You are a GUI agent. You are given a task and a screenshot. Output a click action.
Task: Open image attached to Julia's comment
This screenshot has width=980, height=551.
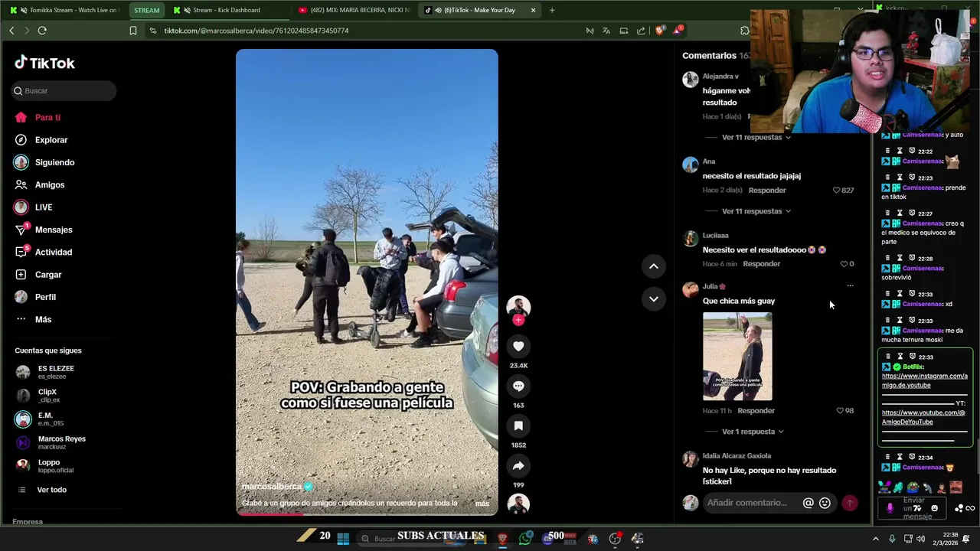(x=737, y=357)
